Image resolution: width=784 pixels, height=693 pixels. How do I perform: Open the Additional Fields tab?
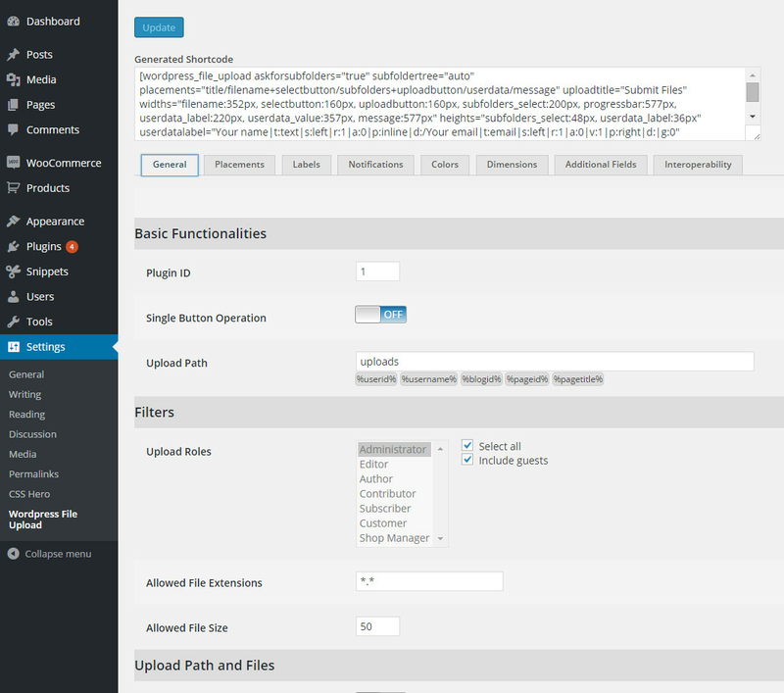[601, 165]
